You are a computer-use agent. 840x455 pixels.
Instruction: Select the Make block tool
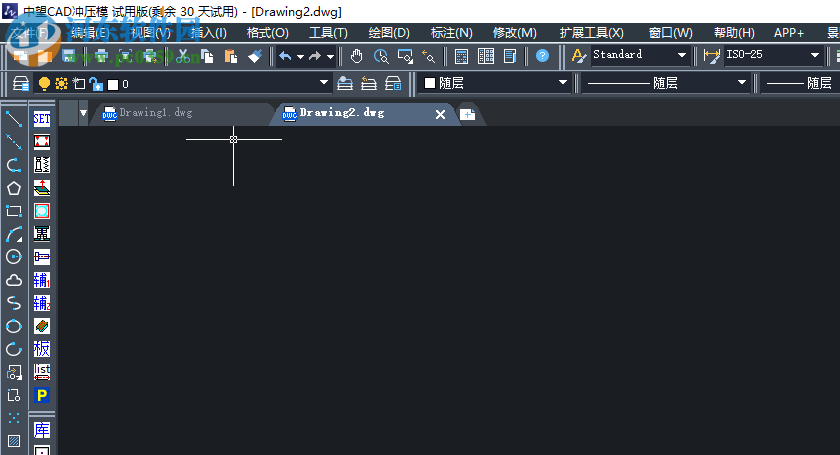[x=14, y=396]
